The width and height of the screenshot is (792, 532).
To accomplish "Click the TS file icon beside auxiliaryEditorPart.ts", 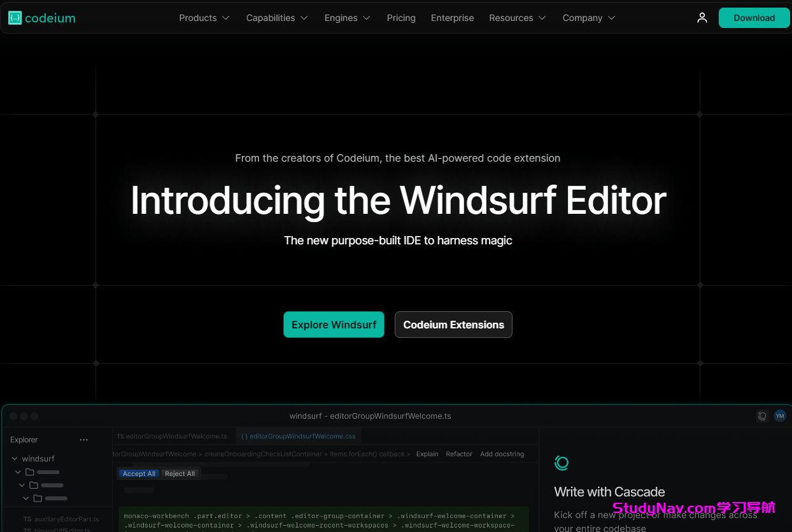I will pyautogui.click(x=29, y=519).
